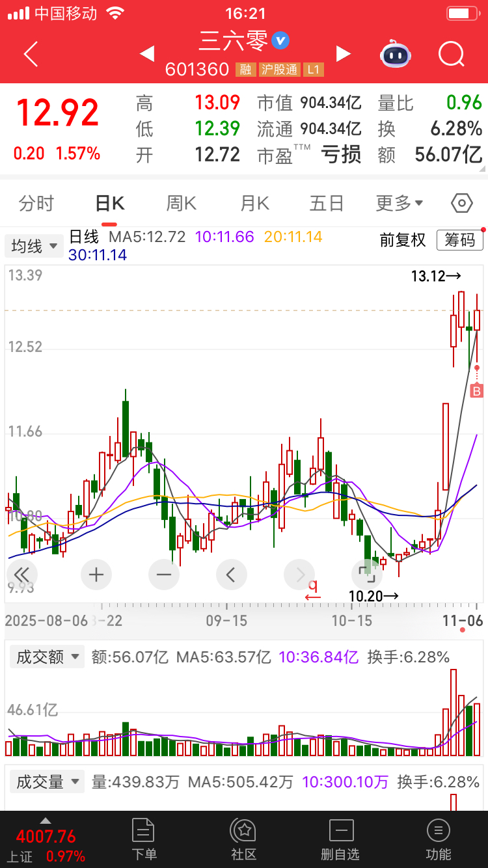The height and width of the screenshot is (868, 488).
Task: Tap the current price 12.92
Action: tap(57, 113)
